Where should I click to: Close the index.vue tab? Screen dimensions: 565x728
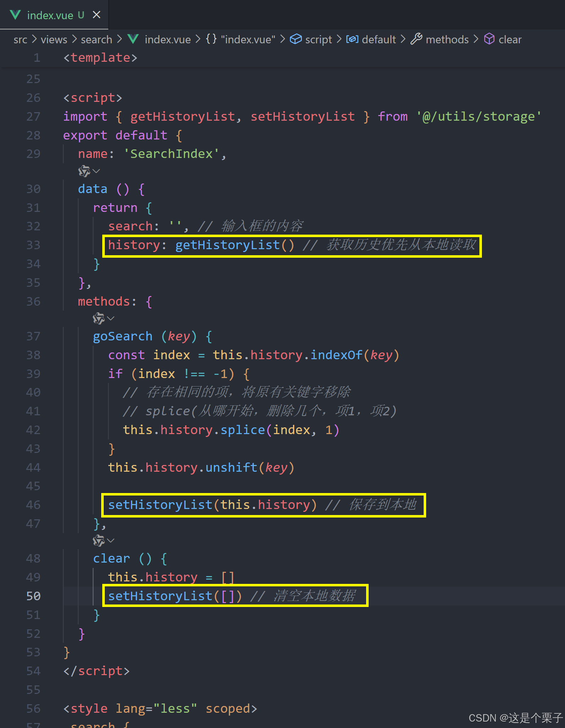click(x=97, y=15)
